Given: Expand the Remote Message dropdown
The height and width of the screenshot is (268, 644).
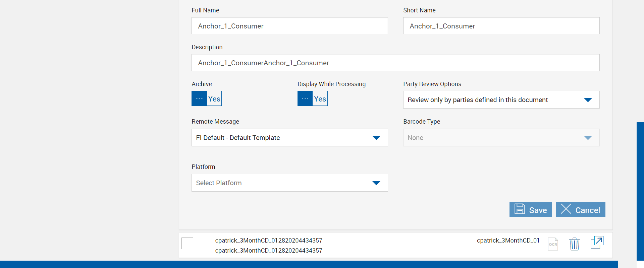Looking at the screenshot, I should [289, 138].
